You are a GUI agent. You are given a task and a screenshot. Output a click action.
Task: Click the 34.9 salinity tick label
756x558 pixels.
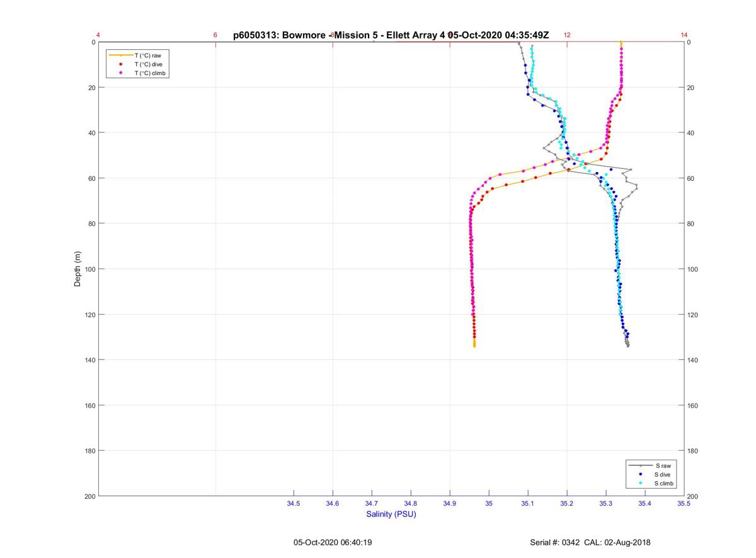tap(450, 503)
